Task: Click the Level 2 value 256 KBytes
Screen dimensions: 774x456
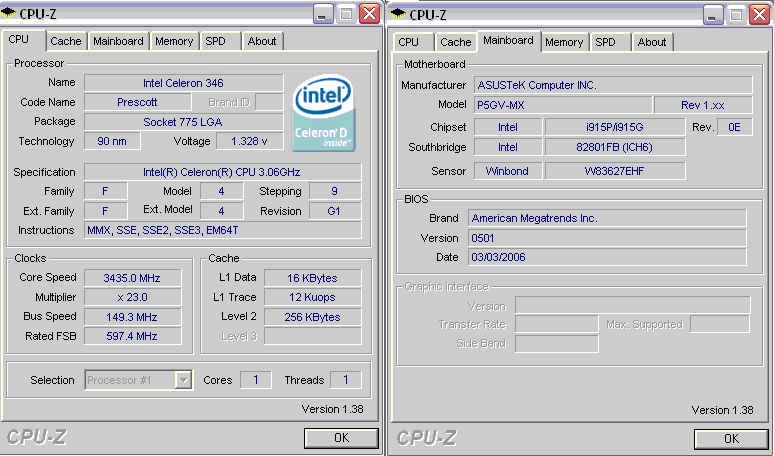Action: (x=312, y=317)
